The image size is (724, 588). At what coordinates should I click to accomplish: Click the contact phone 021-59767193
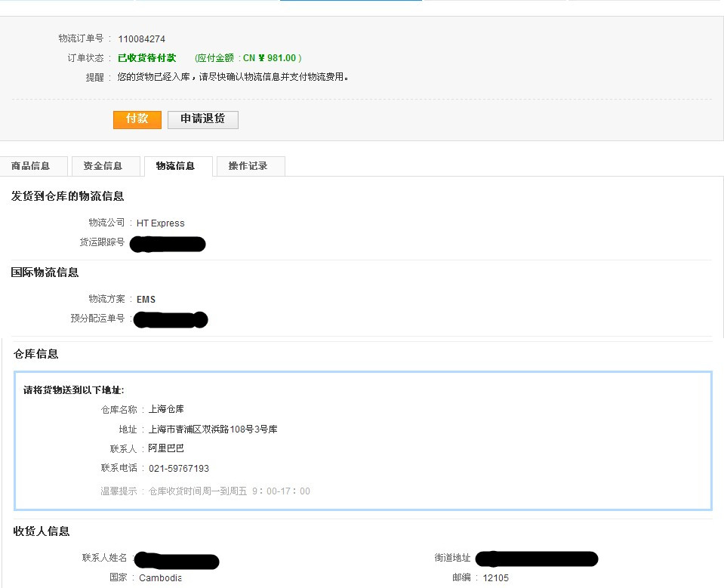coord(180,467)
